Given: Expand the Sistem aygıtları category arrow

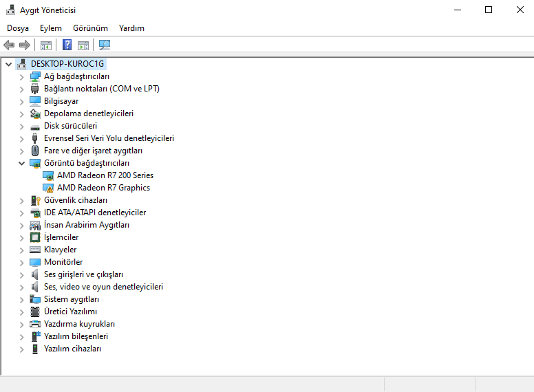Looking at the screenshot, I should coord(22,300).
